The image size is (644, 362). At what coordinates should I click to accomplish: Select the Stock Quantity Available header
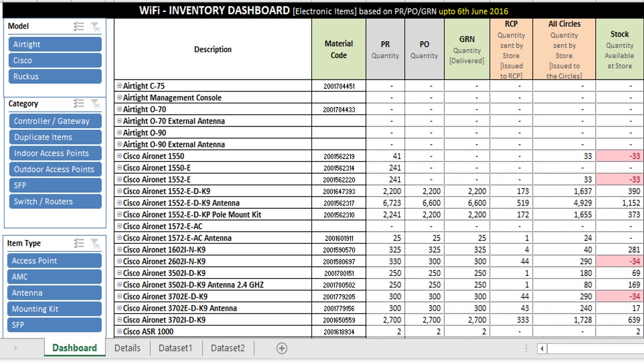[620, 49]
